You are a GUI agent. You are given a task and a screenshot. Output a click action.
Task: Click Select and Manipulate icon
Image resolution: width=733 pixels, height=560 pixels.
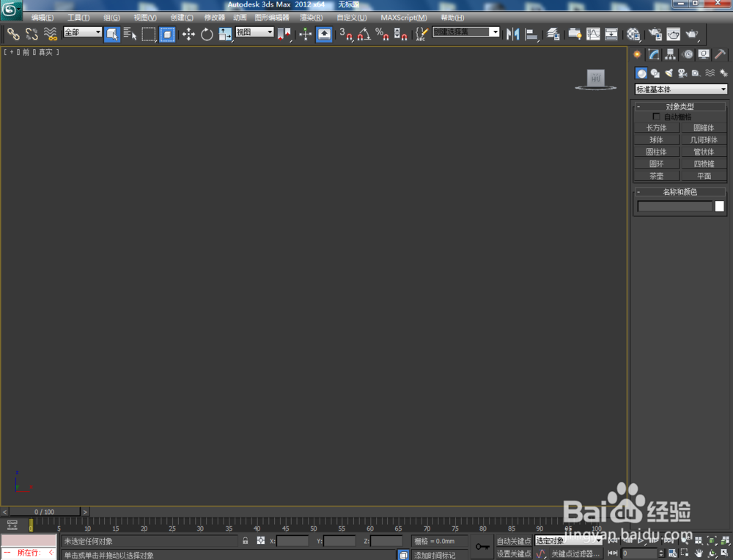[x=305, y=34]
